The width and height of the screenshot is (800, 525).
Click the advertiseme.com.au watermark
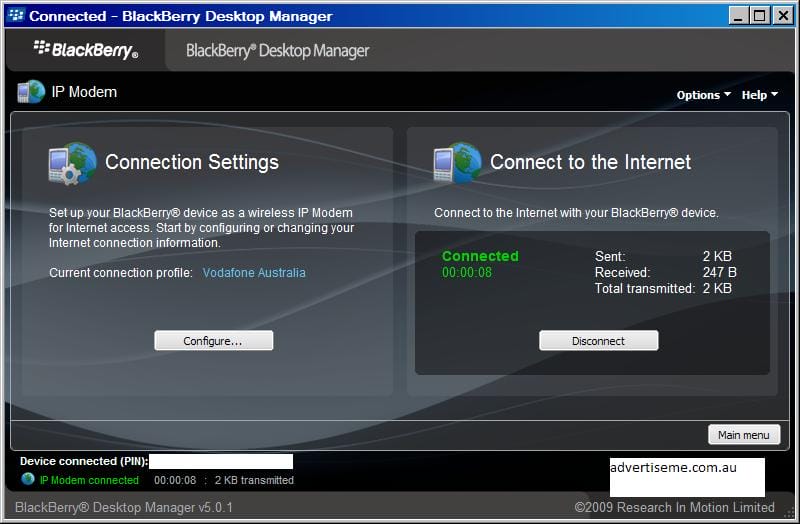[x=686, y=468]
